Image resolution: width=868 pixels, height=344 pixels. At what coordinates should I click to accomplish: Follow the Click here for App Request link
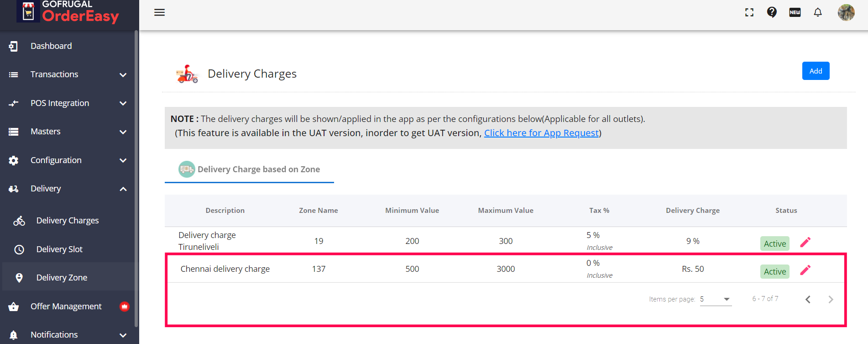tap(541, 133)
